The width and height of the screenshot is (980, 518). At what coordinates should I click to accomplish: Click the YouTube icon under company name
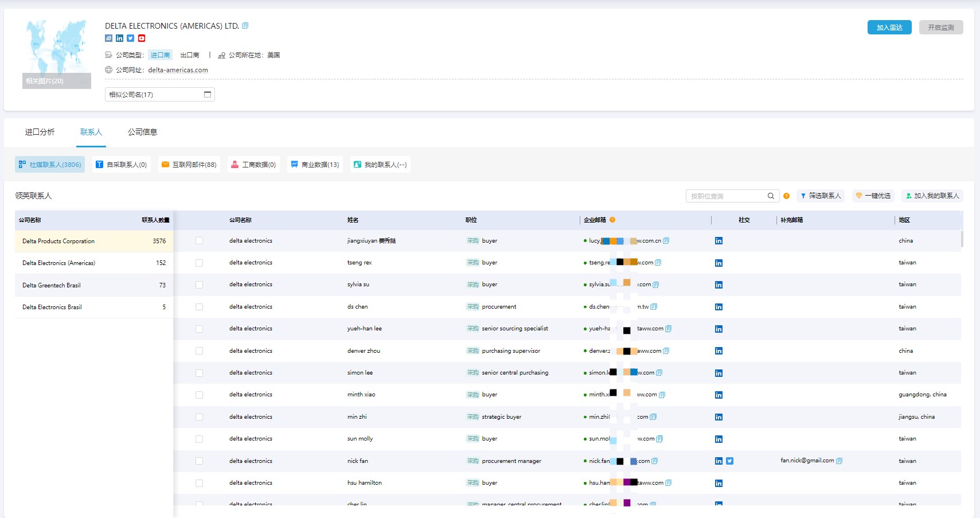tap(142, 38)
